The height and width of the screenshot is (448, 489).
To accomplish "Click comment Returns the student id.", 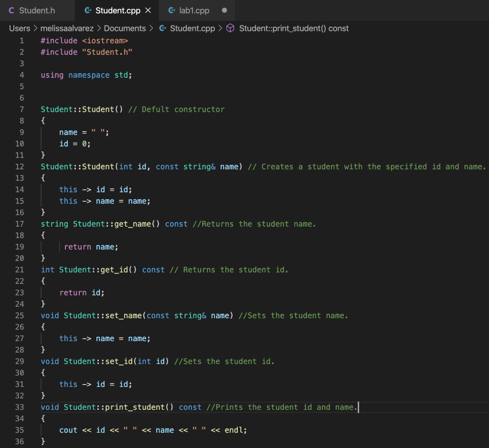I will pos(229,270).
